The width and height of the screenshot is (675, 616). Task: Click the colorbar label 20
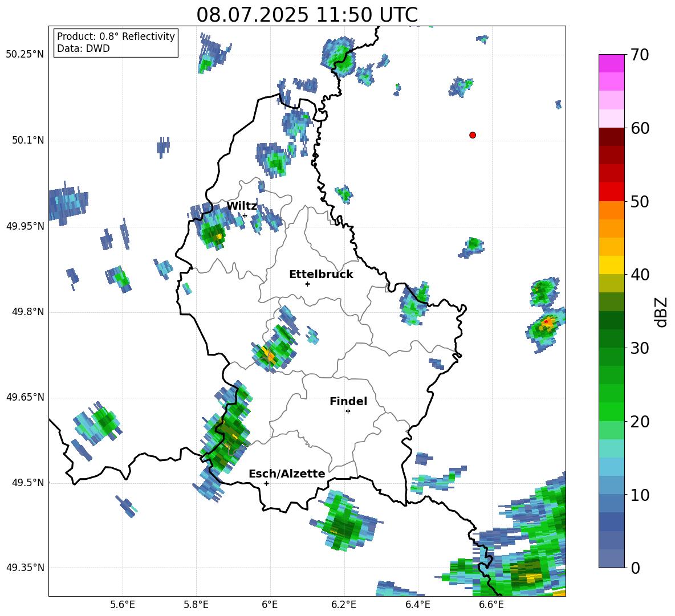(640, 422)
